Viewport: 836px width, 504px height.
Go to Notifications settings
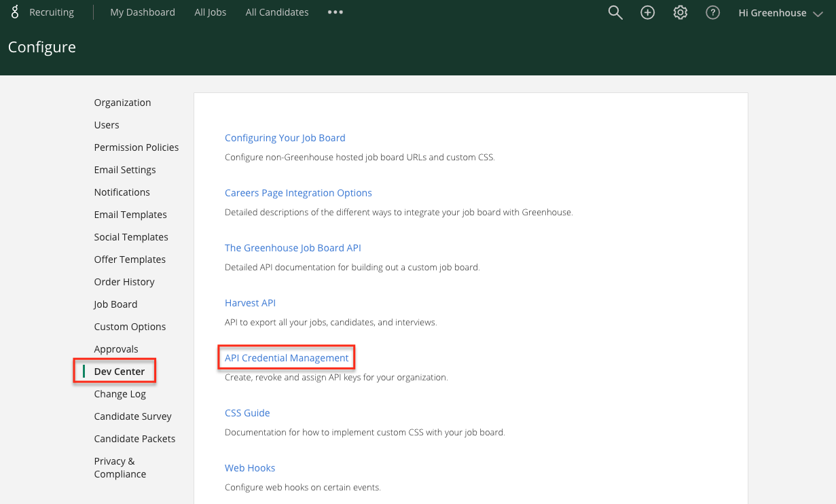point(122,192)
